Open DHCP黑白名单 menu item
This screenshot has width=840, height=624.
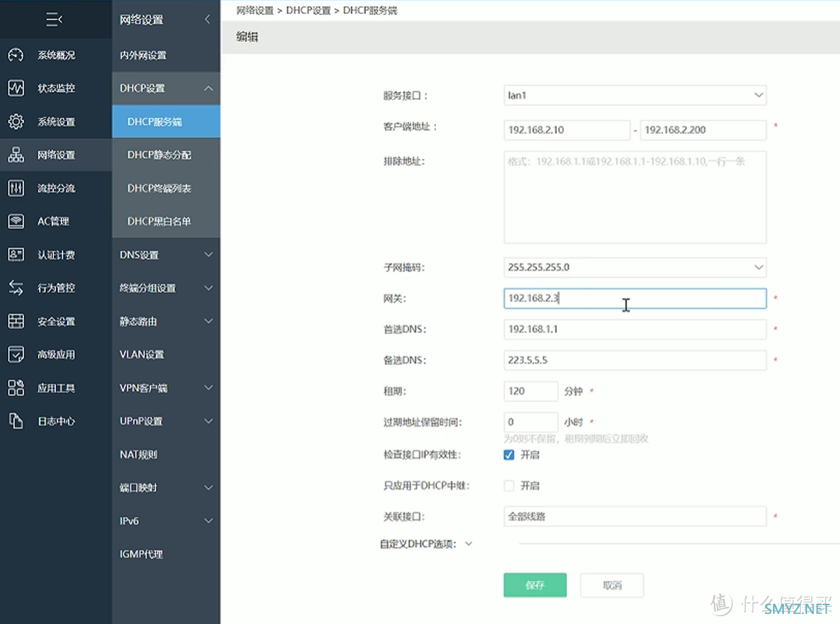point(166,222)
